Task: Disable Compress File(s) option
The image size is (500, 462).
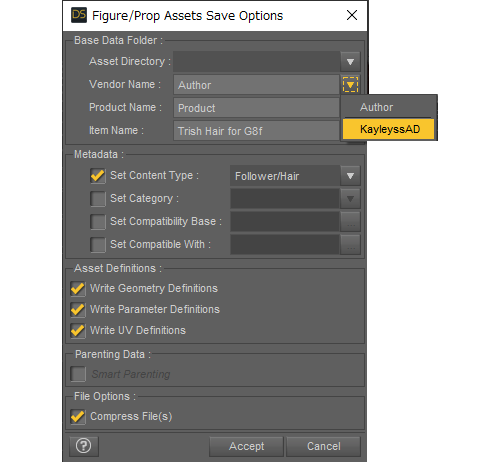Action: [x=78, y=417]
